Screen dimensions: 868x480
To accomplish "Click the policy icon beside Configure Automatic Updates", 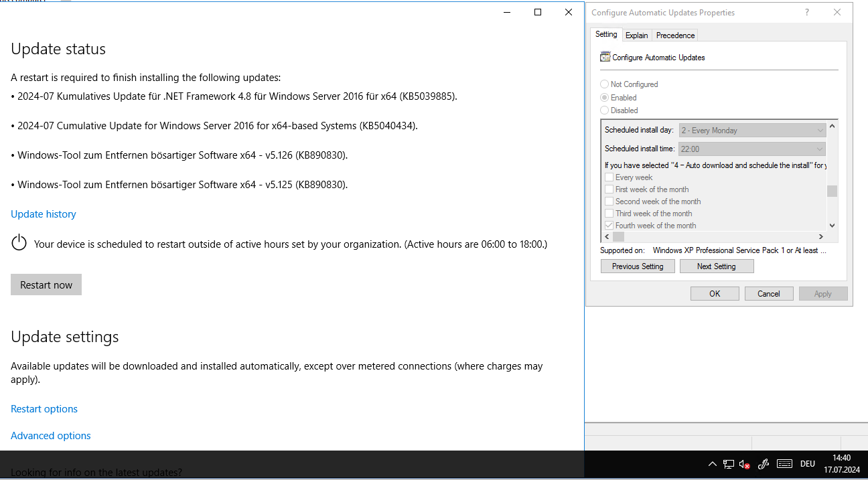I will pyautogui.click(x=605, y=57).
